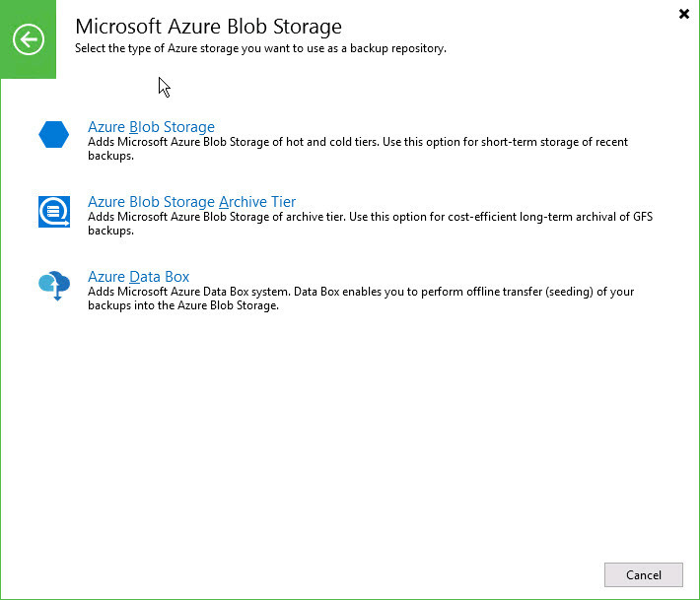Choose the Azure Blob Storage Archive Tier link
This screenshot has height=600, width=700.
191,202
